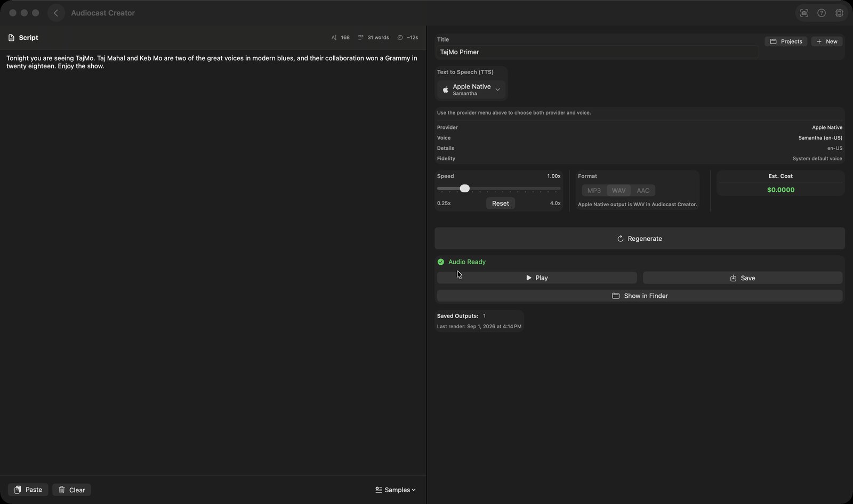Paste text into the script
Image resolution: width=853 pixels, height=504 pixels.
click(x=28, y=490)
